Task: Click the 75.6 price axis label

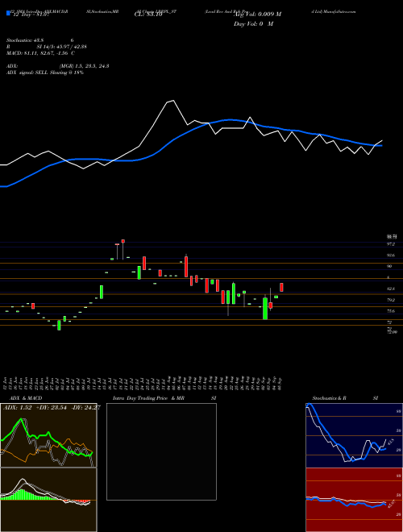Action: (x=391, y=311)
